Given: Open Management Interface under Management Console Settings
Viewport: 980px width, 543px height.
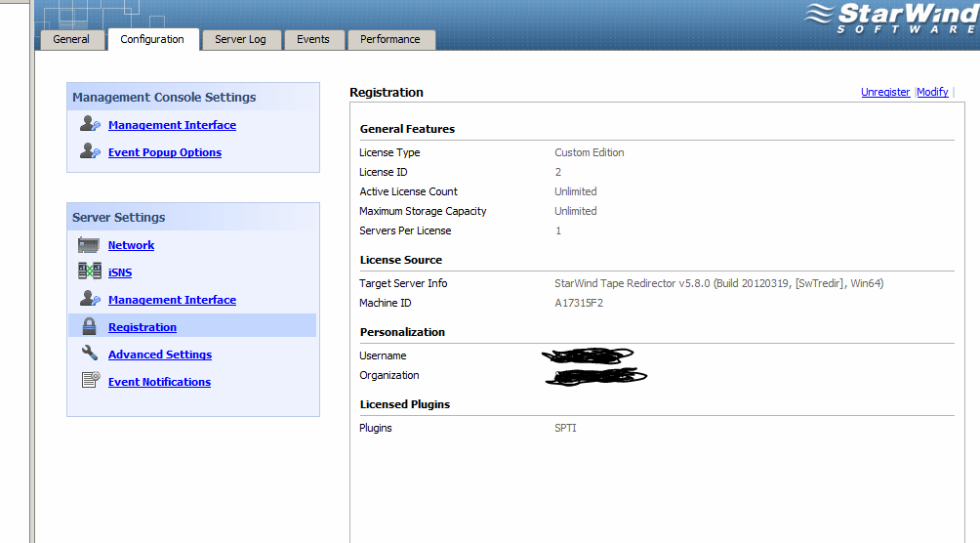Looking at the screenshot, I should tap(172, 125).
